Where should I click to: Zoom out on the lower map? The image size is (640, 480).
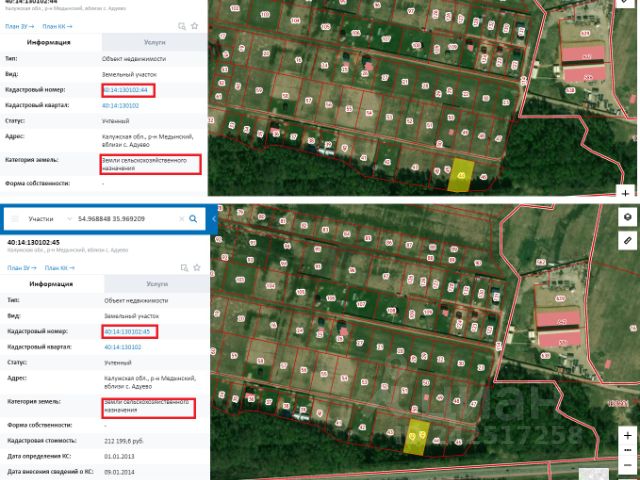click(627, 464)
